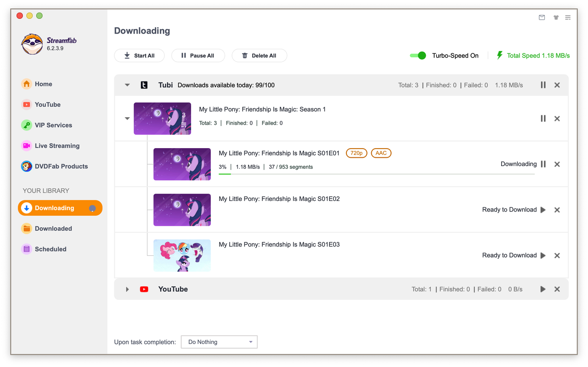Image resolution: width=588 pixels, height=367 pixels.
Task: Click the S01E02 episode thumbnail
Action: pyautogui.click(x=182, y=210)
